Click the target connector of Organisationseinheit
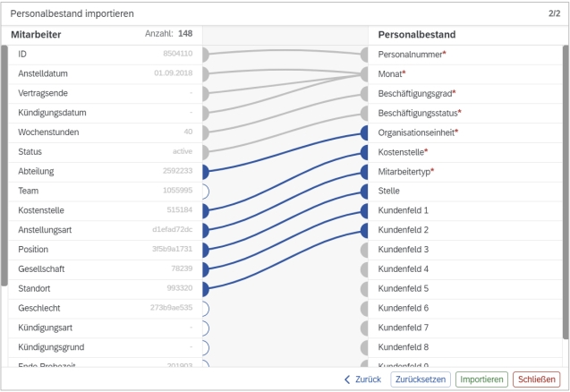Image resolution: width=570 pixels, height=392 pixels. pyautogui.click(x=365, y=132)
